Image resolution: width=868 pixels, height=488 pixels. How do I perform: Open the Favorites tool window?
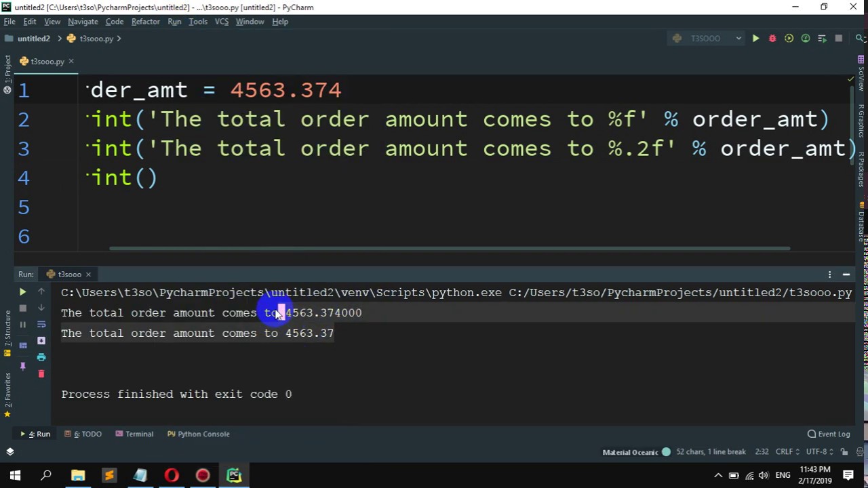pyautogui.click(x=7, y=393)
